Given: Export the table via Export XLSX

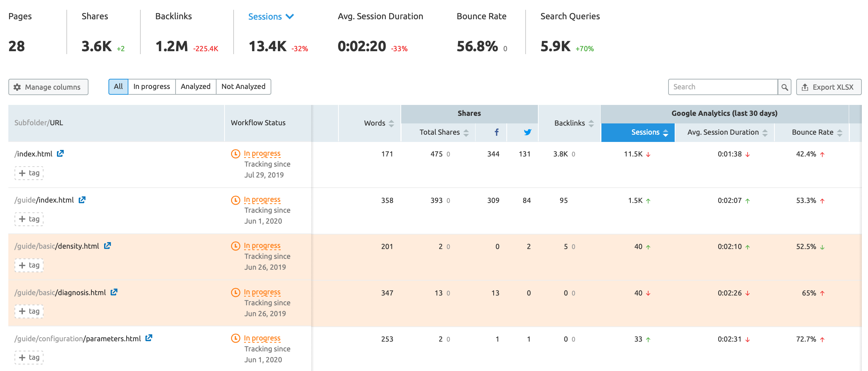Looking at the screenshot, I should point(828,87).
